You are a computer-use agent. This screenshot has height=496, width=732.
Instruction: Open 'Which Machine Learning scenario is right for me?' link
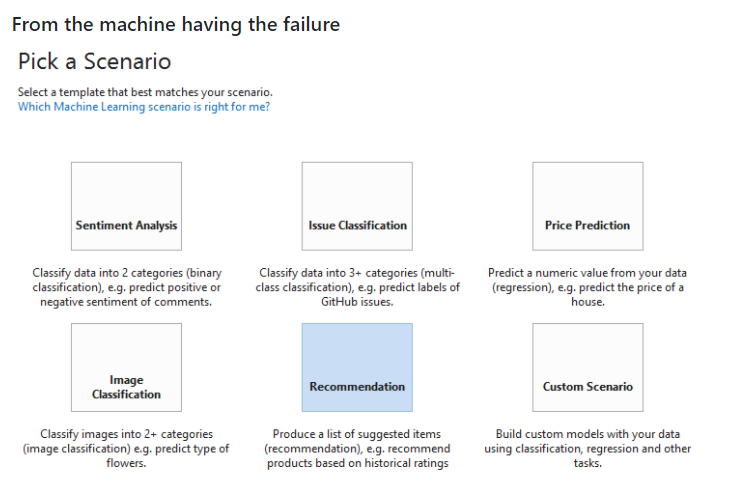tap(144, 107)
